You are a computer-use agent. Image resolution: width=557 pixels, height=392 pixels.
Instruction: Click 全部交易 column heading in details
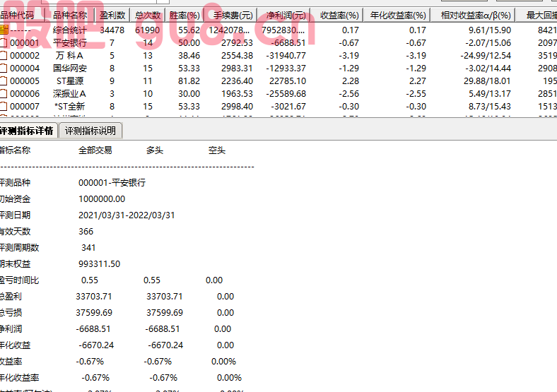pos(95,150)
